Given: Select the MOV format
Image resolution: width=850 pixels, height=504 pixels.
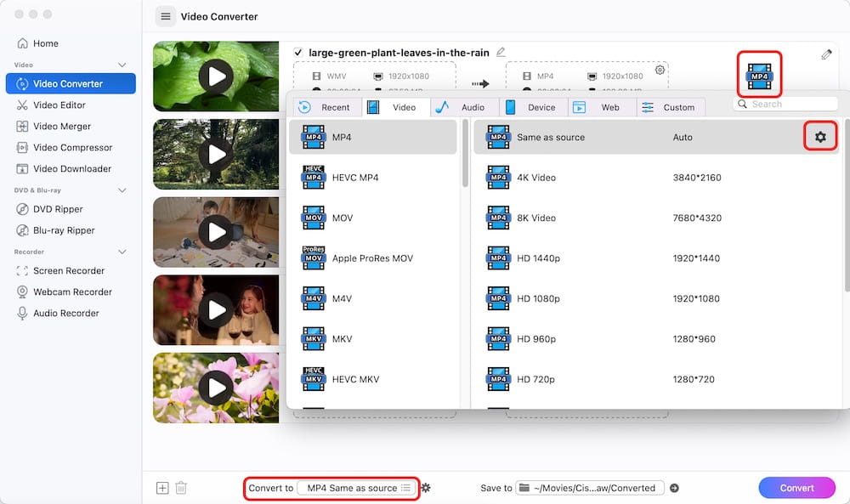Looking at the screenshot, I should point(373,218).
